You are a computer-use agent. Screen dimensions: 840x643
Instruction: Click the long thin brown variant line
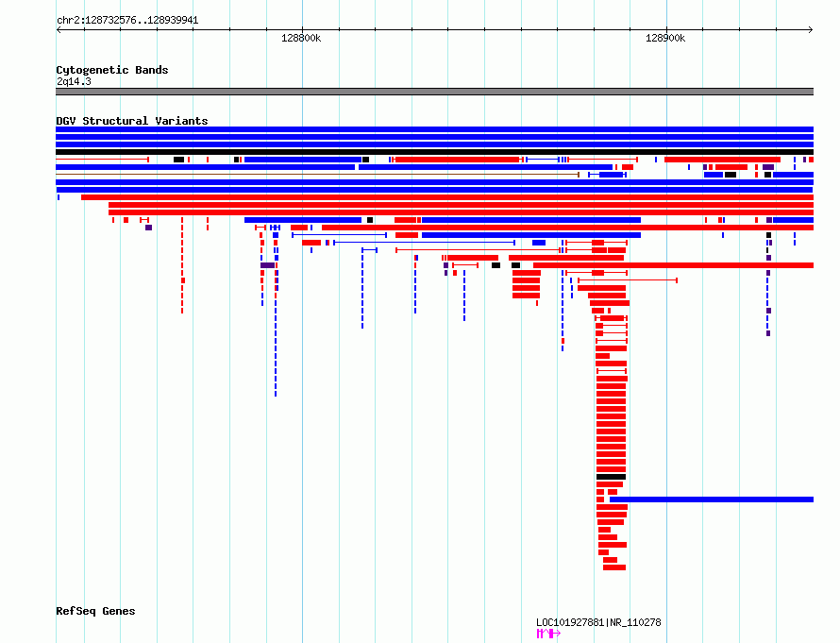point(317,175)
